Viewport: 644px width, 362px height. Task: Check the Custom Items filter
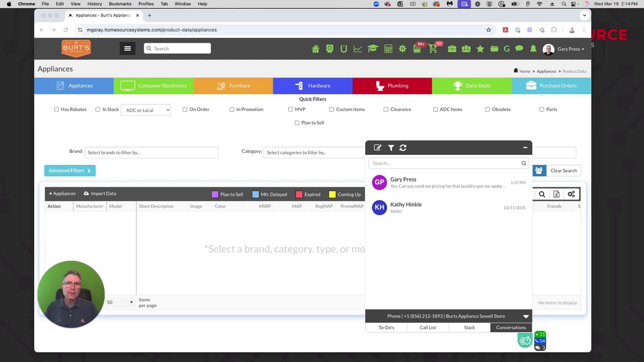[x=332, y=109]
